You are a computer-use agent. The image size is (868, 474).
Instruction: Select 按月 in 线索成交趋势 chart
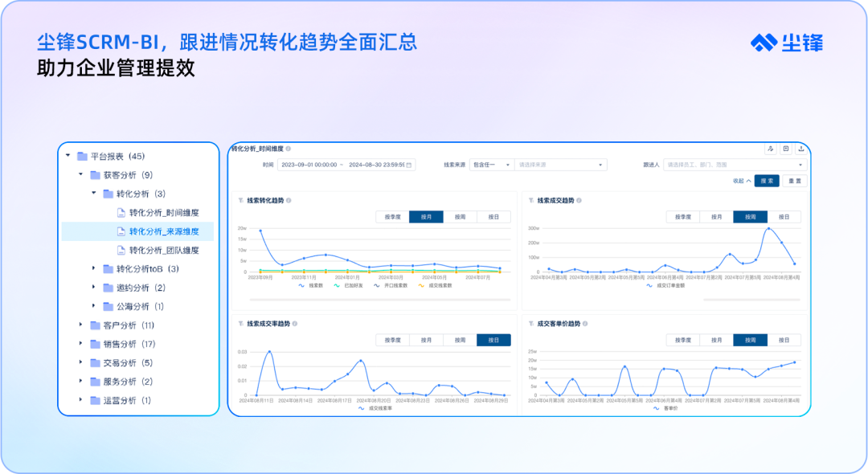click(717, 217)
